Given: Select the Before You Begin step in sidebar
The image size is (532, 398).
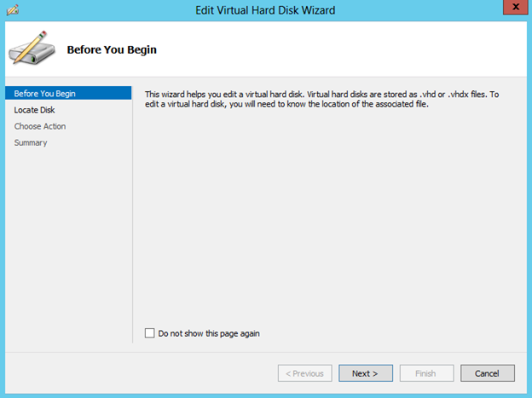Looking at the screenshot, I should coord(68,93).
